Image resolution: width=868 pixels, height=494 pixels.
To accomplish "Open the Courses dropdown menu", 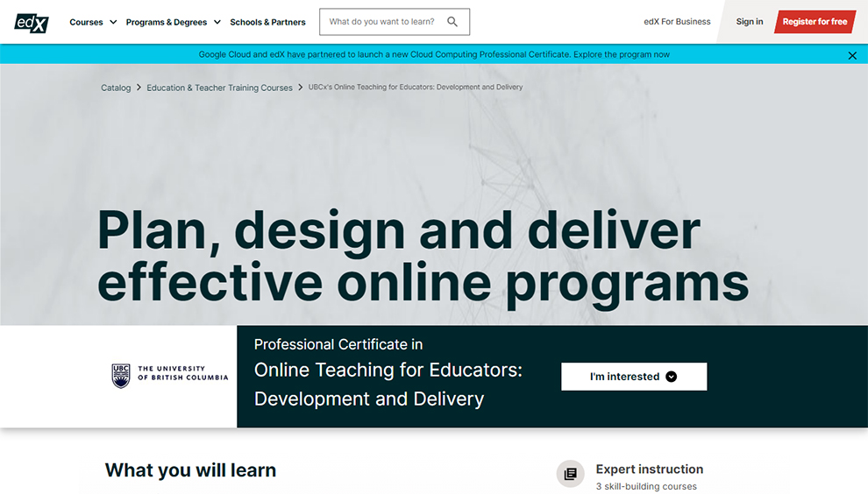I will click(93, 22).
